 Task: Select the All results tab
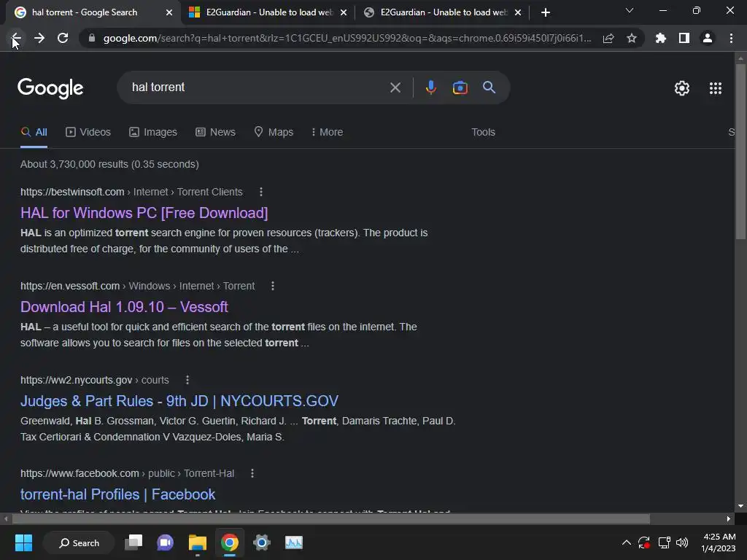coord(34,133)
